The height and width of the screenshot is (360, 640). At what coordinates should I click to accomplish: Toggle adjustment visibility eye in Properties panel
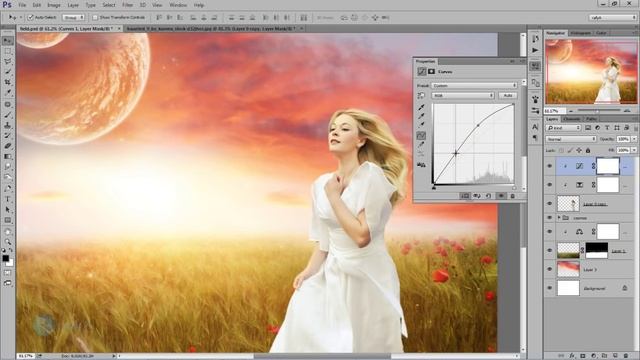click(x=501, y=196)
